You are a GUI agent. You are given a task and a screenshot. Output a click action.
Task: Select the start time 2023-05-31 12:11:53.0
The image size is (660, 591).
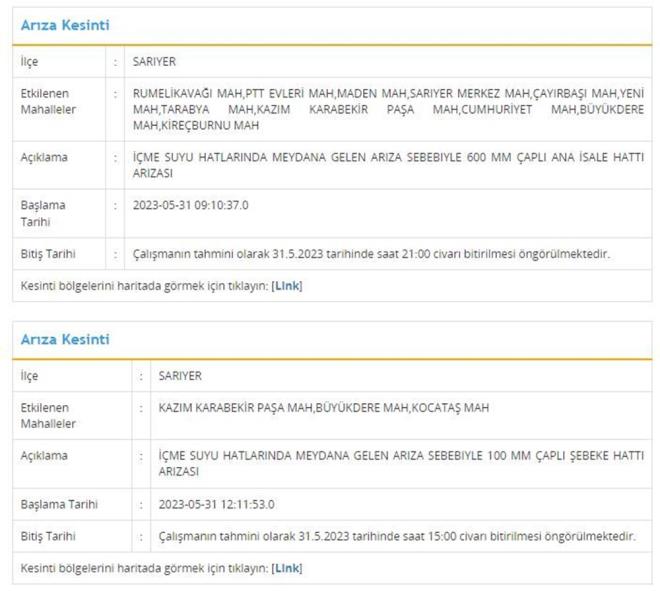(x=216, y=504)
